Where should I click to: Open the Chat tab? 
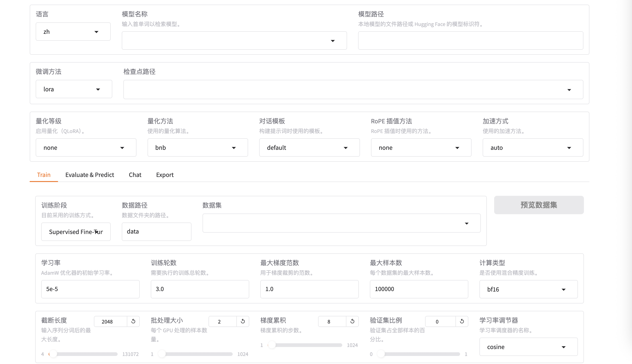[135, 175]
